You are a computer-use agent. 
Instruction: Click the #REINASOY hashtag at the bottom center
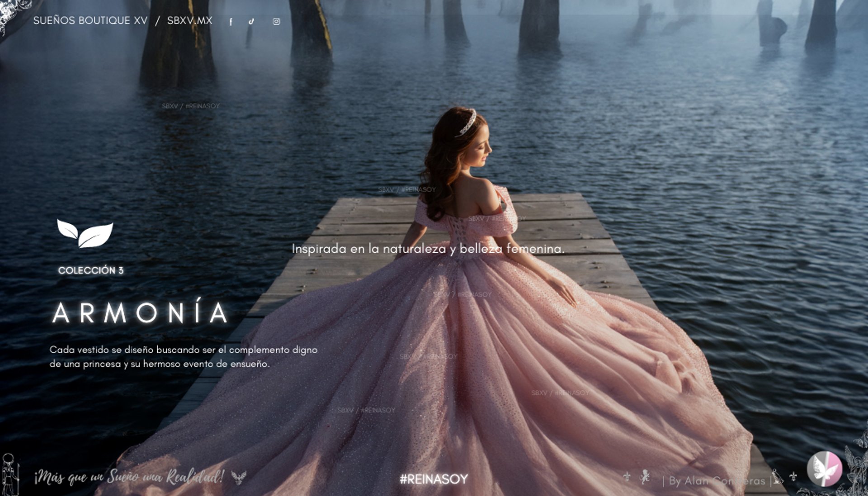point(434,479)
